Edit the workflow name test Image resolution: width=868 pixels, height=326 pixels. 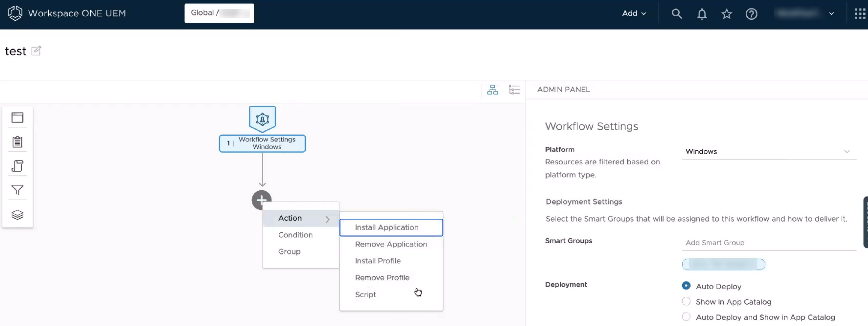[36, 51]
